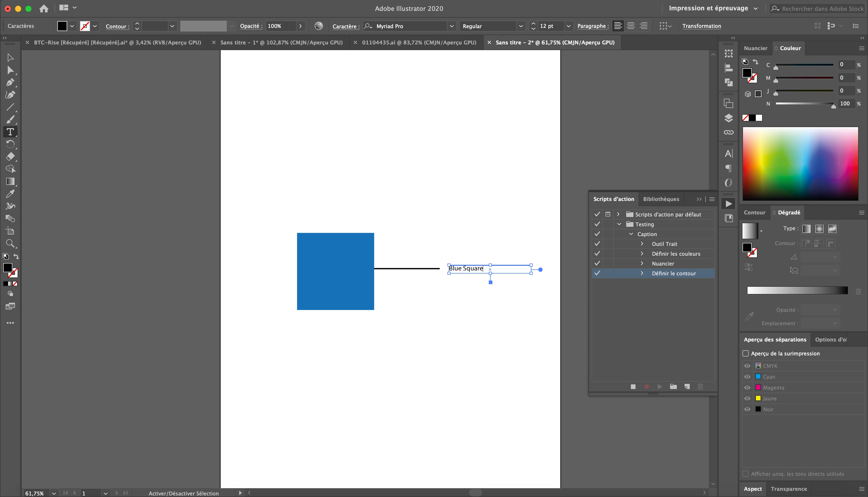Toggle checkmark for Nuancier action step

tap(597, 263)
